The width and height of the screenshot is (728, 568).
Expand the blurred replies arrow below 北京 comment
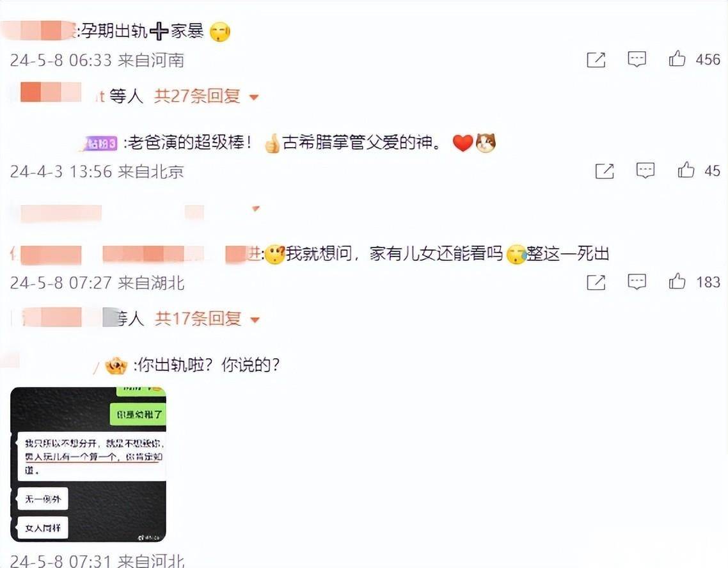[255, 209]
